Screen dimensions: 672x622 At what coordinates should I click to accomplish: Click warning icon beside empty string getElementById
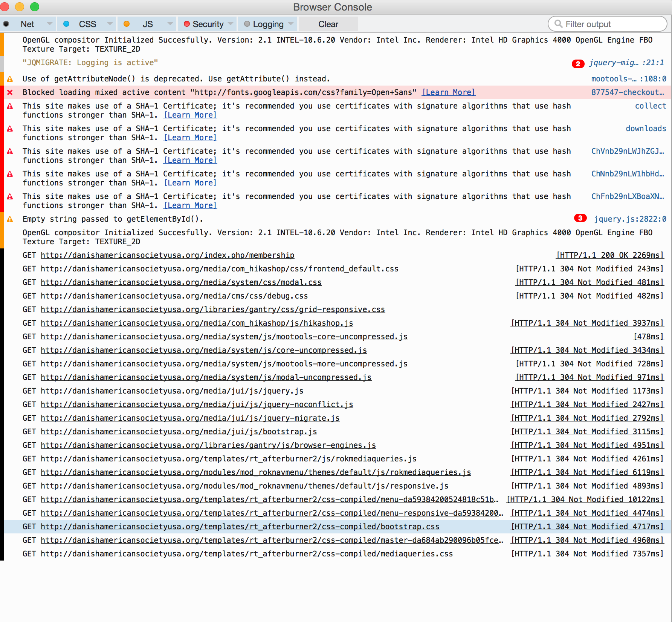[10, 219]
